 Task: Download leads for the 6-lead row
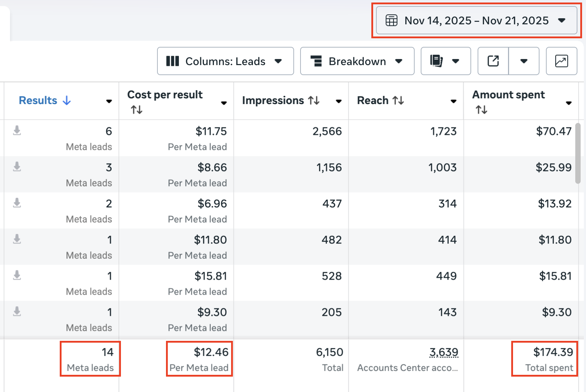pyautogui.click(x=17, y=131)
